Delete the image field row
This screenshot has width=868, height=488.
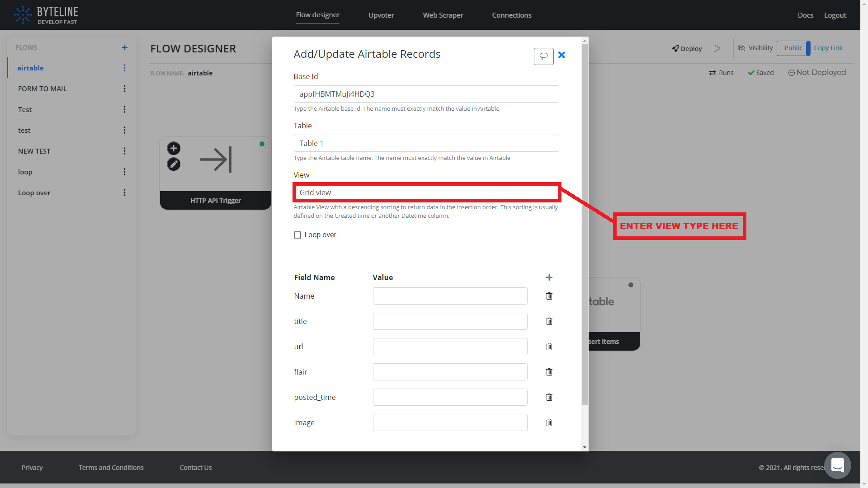549,422
